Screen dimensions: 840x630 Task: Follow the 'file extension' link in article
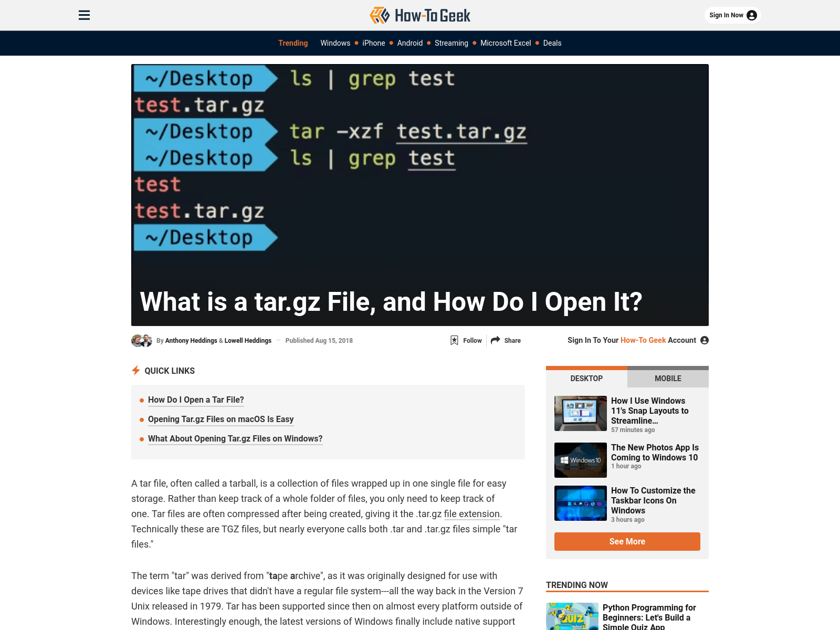pos(472,514)
